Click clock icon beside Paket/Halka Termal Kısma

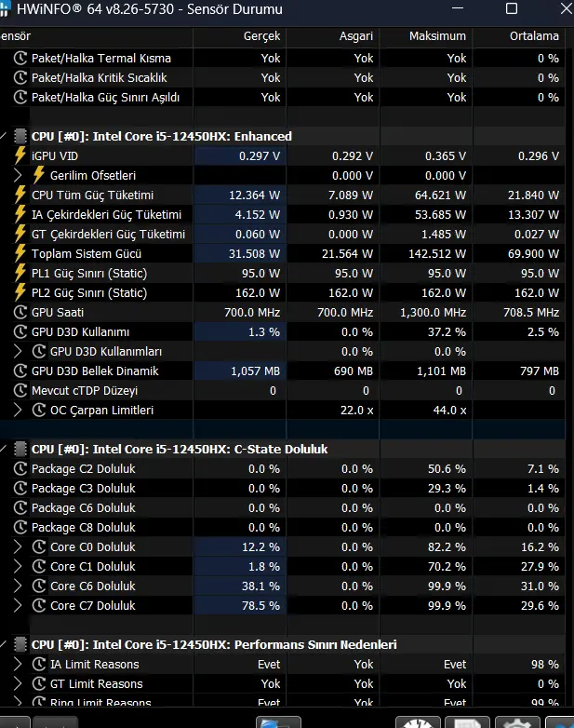point(20,58)
